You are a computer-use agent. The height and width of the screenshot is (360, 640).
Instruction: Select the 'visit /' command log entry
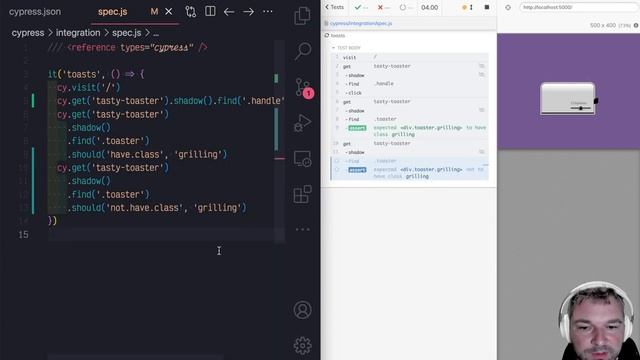click(x=409, y=57)
